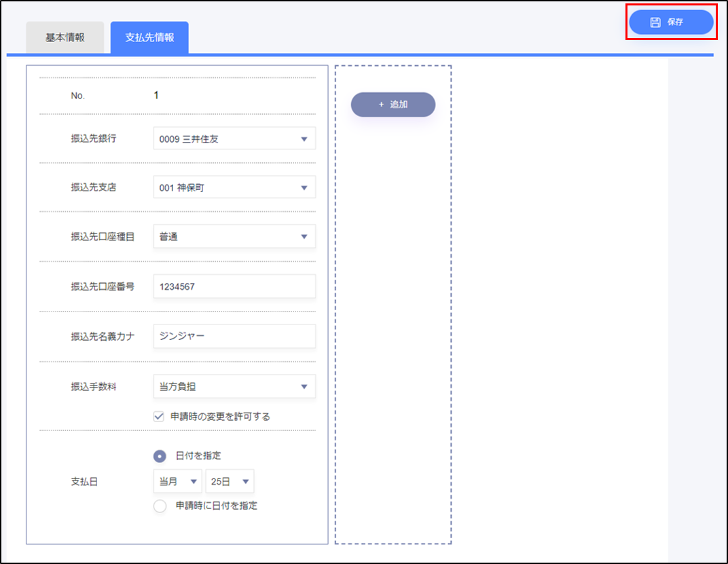Open the 25日 day dropdown under 支払日

[230, 481]
